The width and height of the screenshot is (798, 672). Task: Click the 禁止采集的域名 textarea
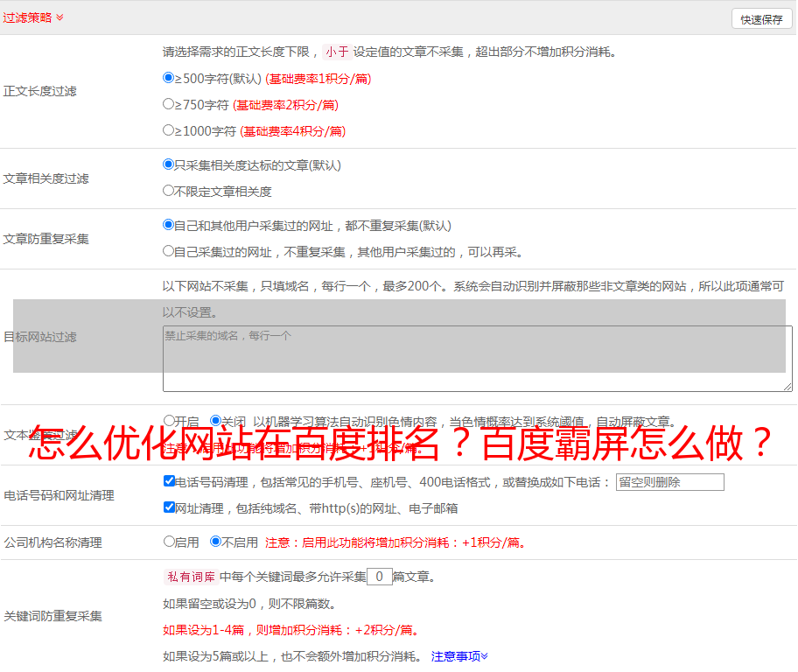click(477, 359)
